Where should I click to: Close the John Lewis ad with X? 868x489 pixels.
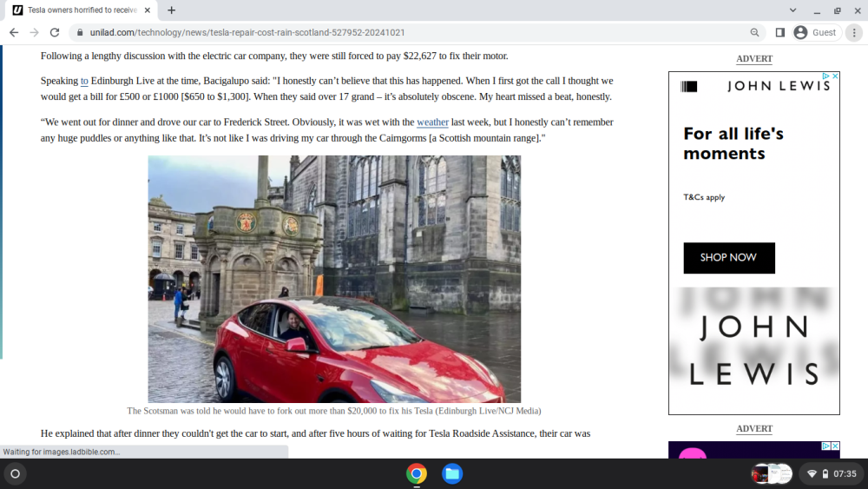pyautogui.click(x=835, y=76)
